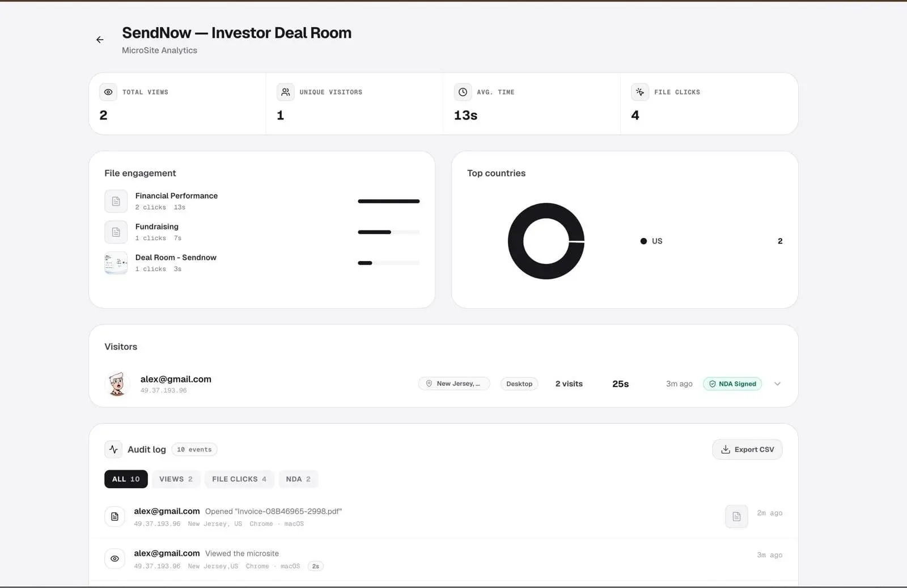Click the Avg. Time clock icon
Viewport: 907px width, 588px height.
click(463, 92)
